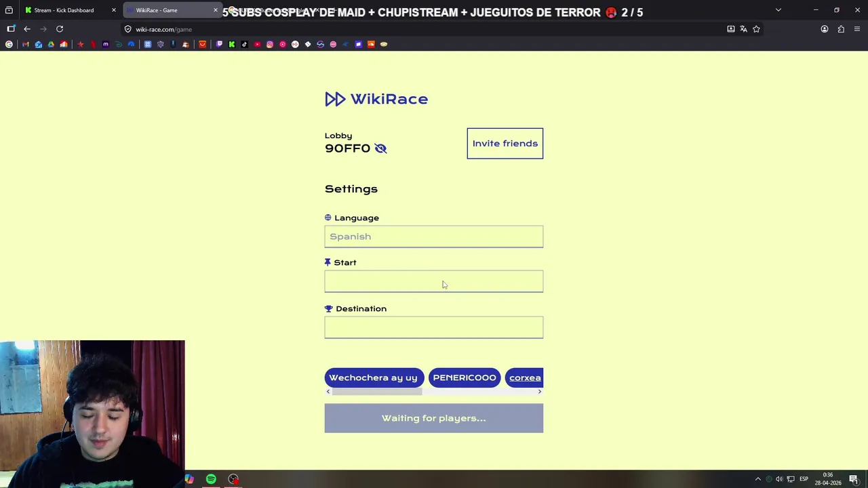Image resolution: width=868 pixels, height=488 pixels.
Task: Open the red star bookmark
Action: (x=81, y=44)
